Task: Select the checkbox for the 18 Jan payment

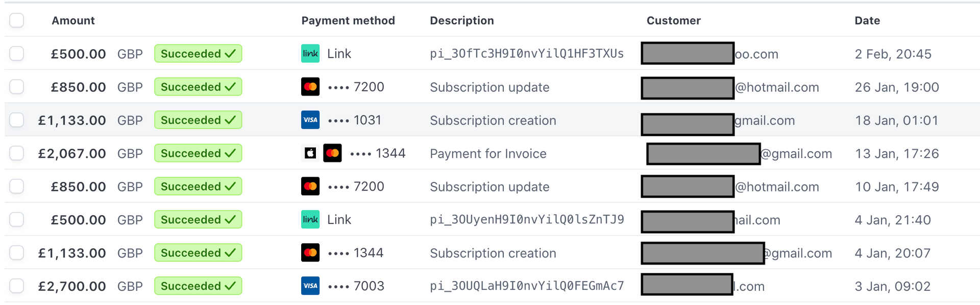Action: click(17, 120)
